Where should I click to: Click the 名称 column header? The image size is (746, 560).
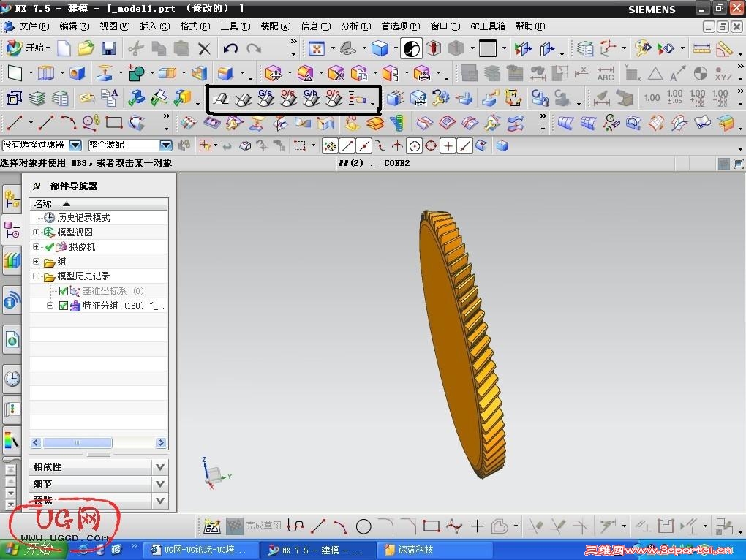[99, 203]
